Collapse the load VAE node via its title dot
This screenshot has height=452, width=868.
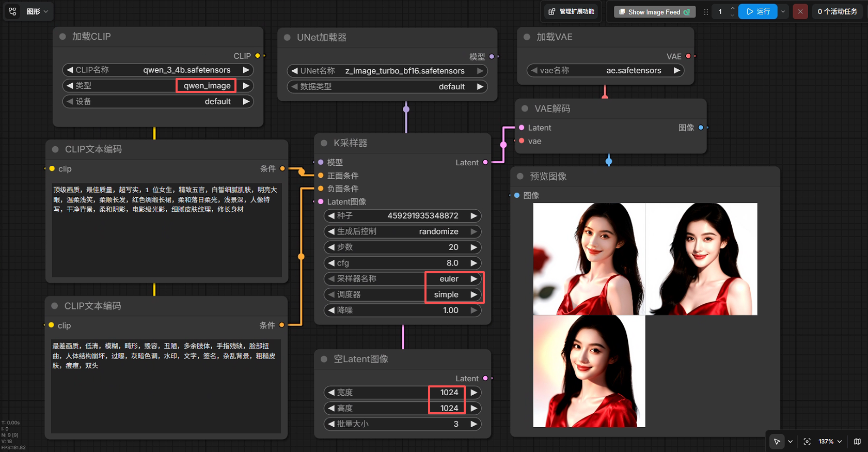[x=527, y=37]
